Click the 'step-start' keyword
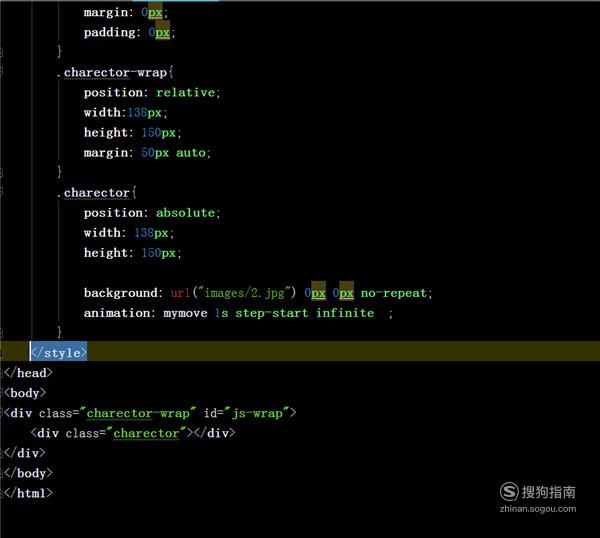 [x=272, y=313]
